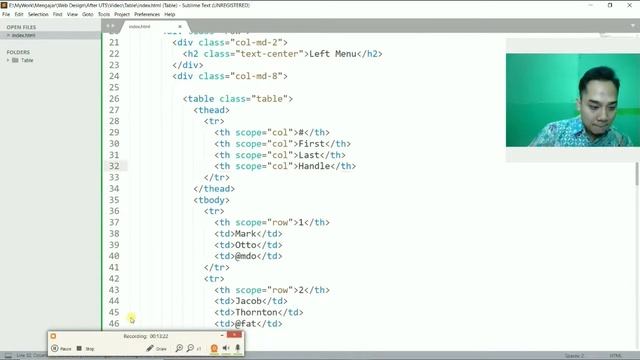This screenshot has width=640, height=360.
Task: Click the zoom out magnifier in recorder toolbar
Action: tap(190, 348)
